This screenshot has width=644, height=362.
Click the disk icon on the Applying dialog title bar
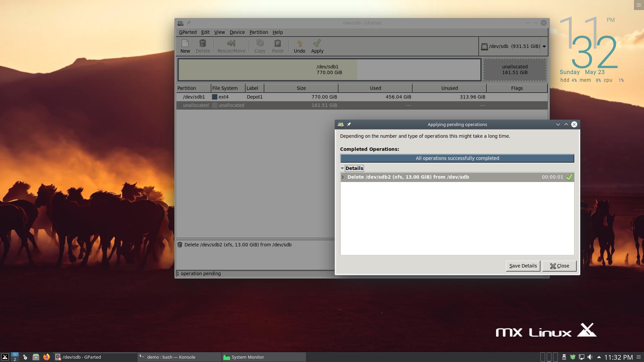coord(341,124)
